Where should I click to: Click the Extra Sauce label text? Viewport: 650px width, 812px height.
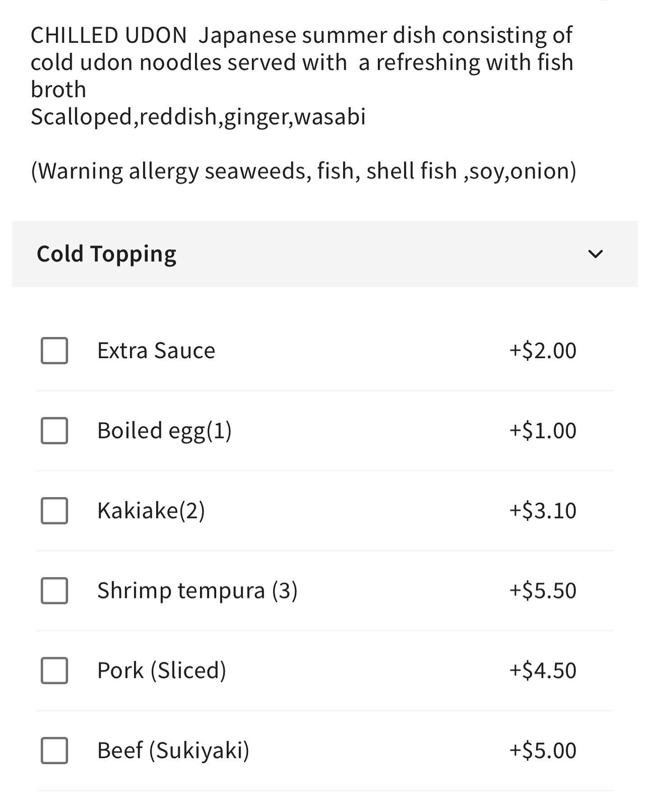156,351
